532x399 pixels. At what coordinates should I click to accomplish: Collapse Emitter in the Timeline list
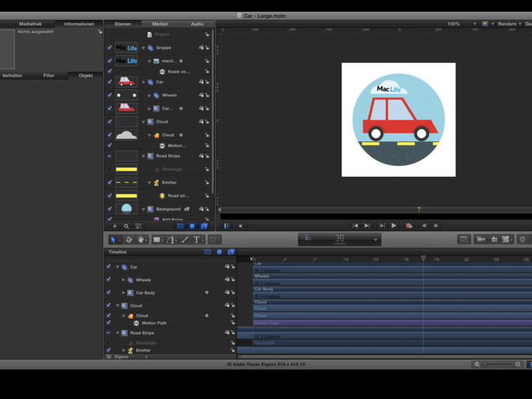[x=124, y=351]
